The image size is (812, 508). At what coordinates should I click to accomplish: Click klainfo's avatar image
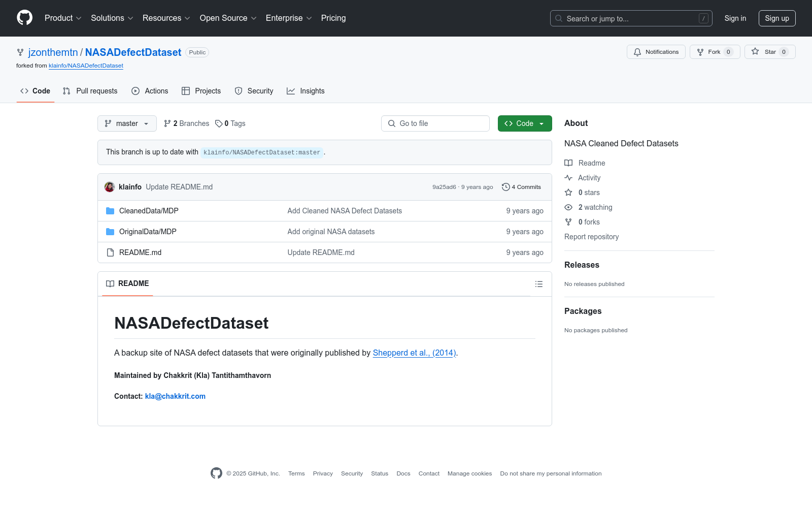tap(110, 187)
